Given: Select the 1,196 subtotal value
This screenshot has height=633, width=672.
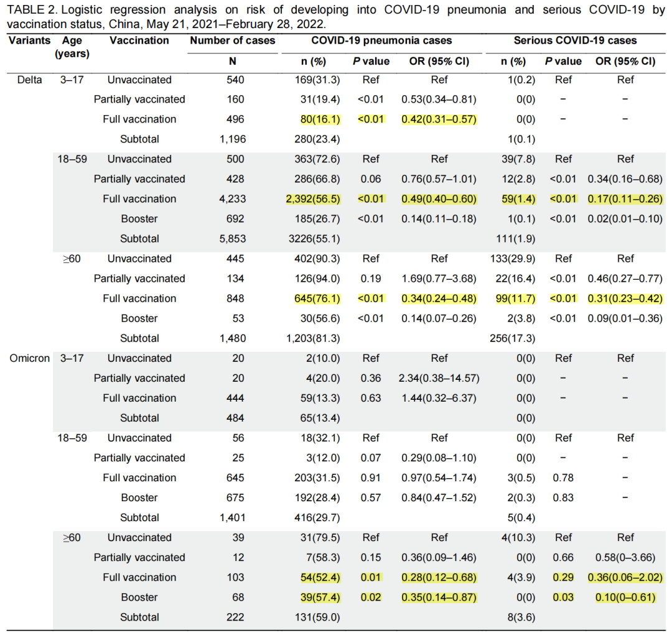Looking at the screenshot, I should click(x=232, y=139).
